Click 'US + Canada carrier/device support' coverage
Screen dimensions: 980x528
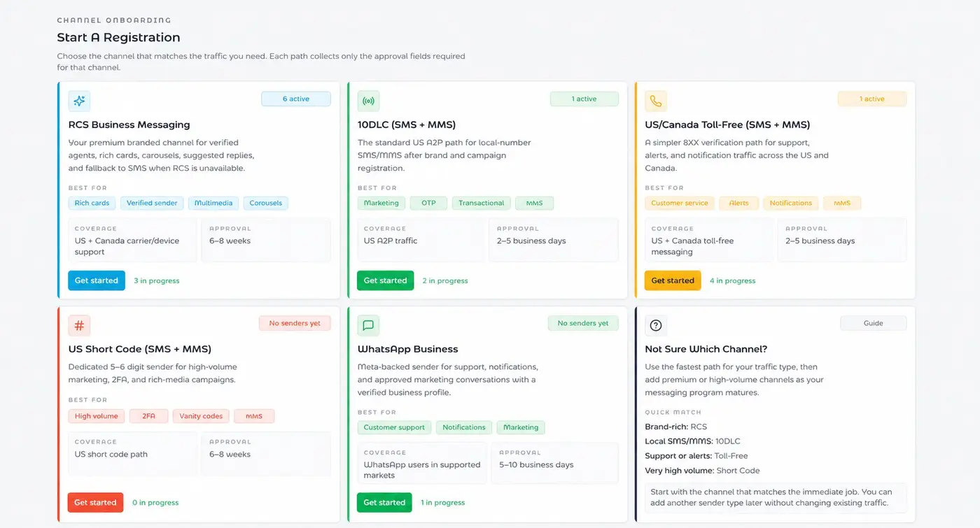tap(134, 241)
